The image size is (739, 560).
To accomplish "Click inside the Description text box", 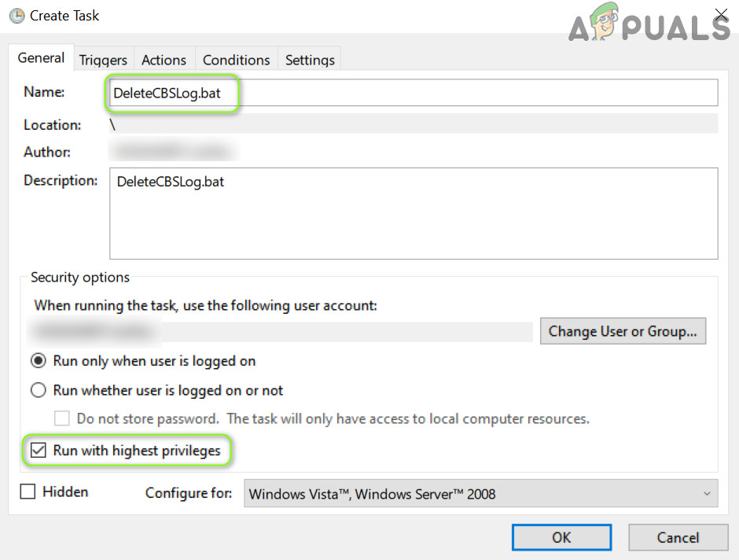I will [414, 213].
